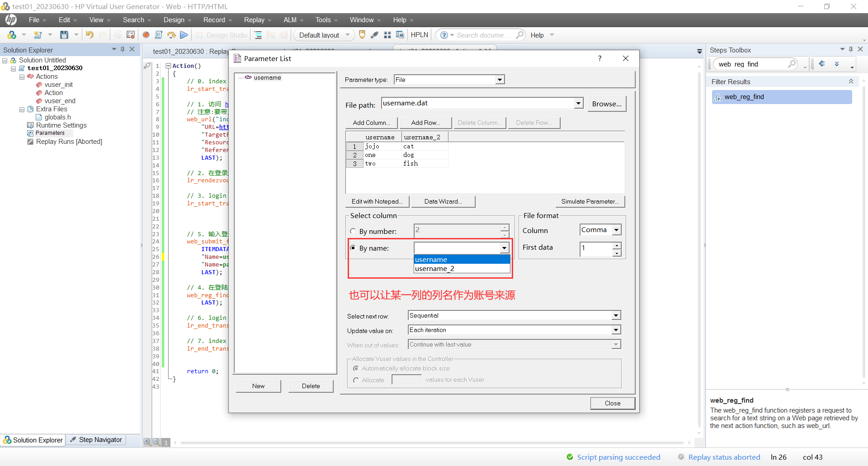Click the question mark in Parameter List dialog
868x466 pixels.
click(600, 58)
